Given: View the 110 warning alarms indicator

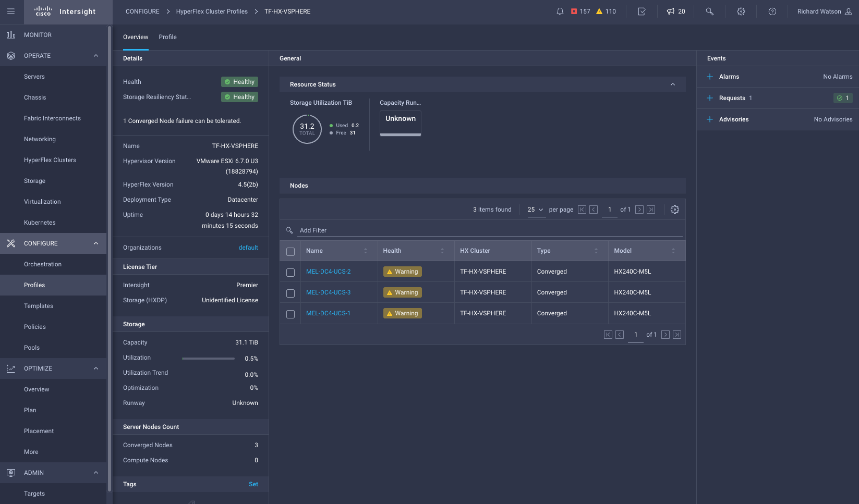Looking at the screenshot, I should click(x=606, y=11).
